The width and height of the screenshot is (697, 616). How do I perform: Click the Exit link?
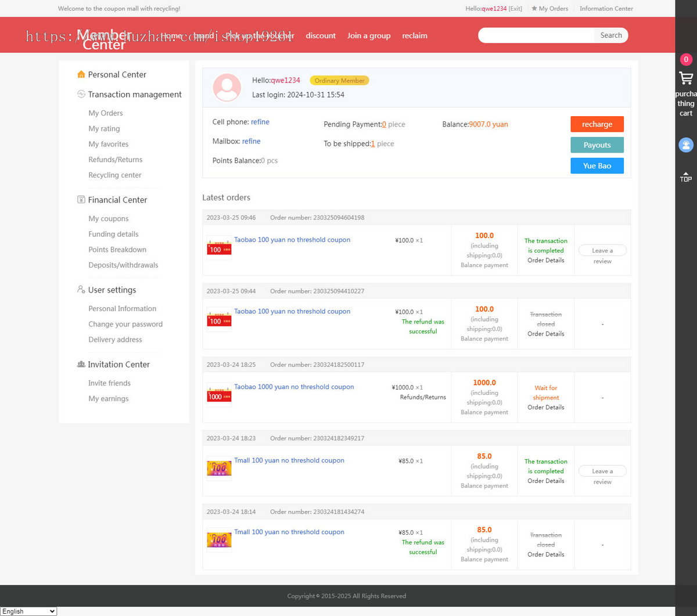[515, 9]
